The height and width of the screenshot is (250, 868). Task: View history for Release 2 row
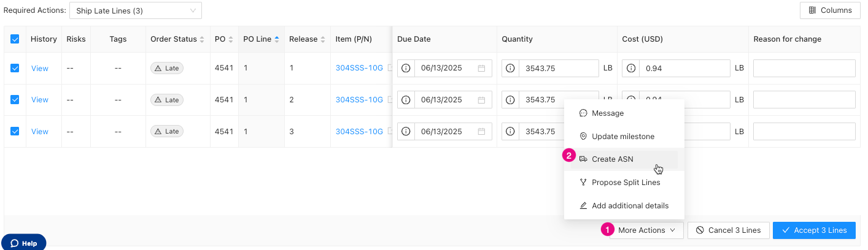[40, 100]
